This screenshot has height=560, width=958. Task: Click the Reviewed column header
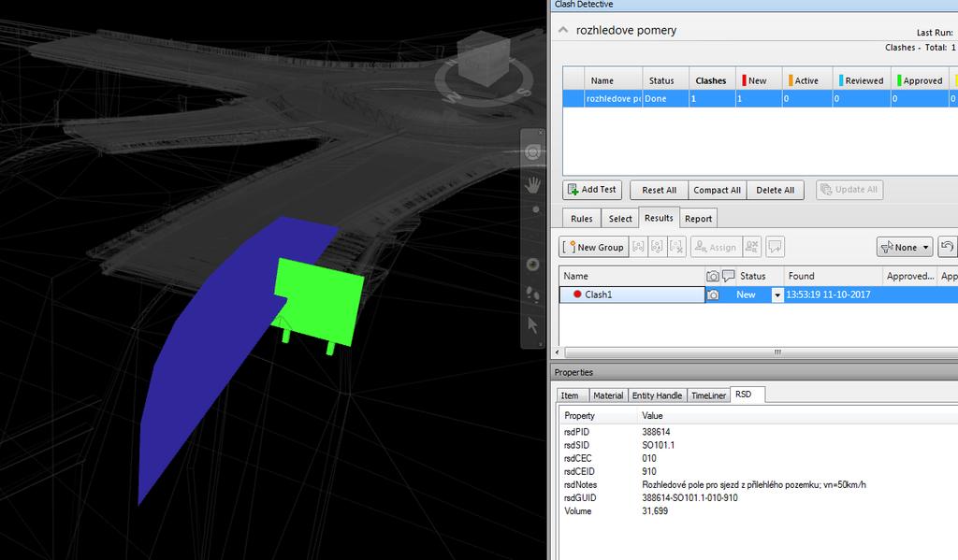pos(862,80)
